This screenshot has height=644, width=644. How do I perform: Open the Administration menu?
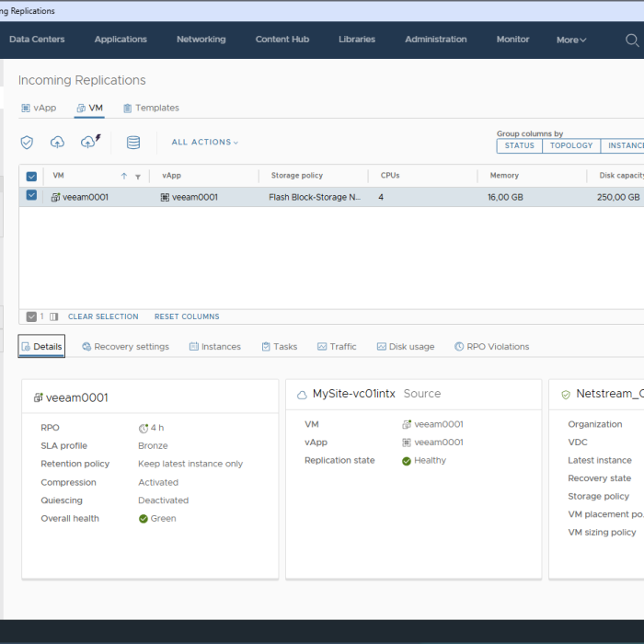click(436, 40)
